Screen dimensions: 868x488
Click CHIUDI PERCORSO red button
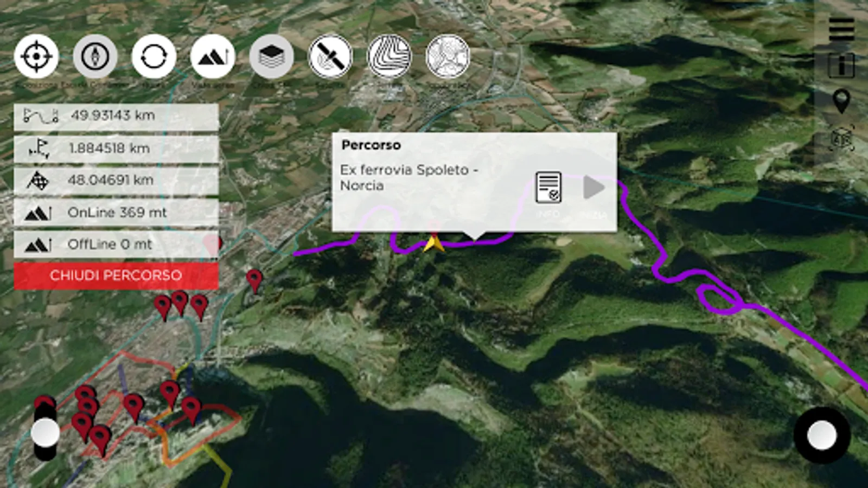pyautogui.click(x=116, y=275)
